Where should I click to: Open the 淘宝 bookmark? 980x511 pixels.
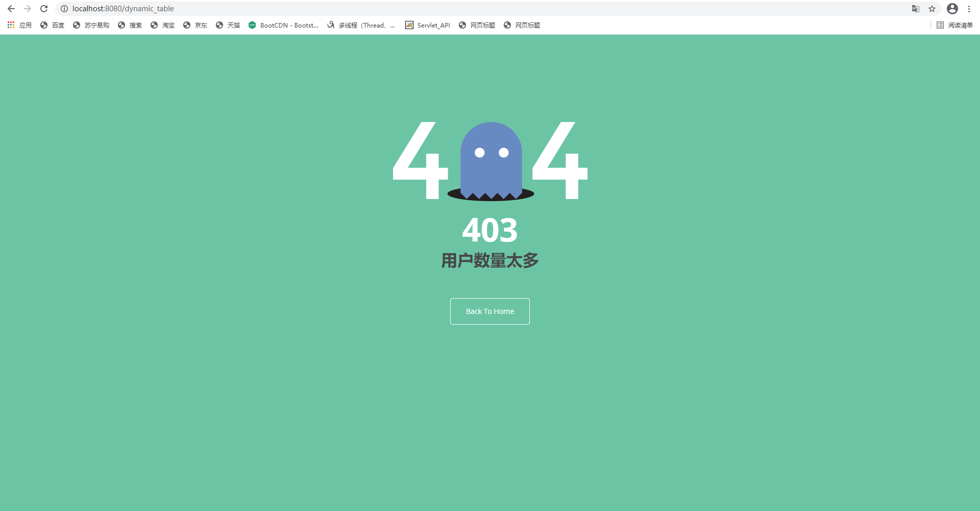(162, 25)
